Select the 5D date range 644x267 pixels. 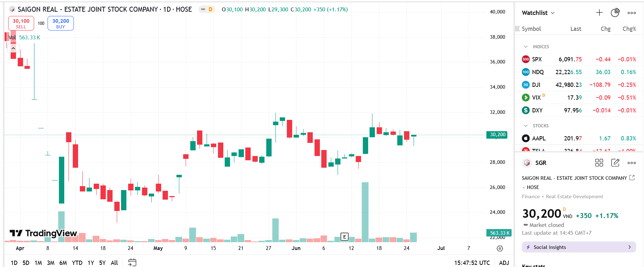(26, 263)
